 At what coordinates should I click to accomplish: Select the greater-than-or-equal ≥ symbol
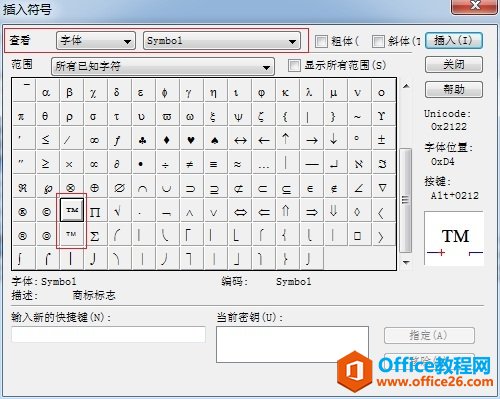(x=48, y=163)
